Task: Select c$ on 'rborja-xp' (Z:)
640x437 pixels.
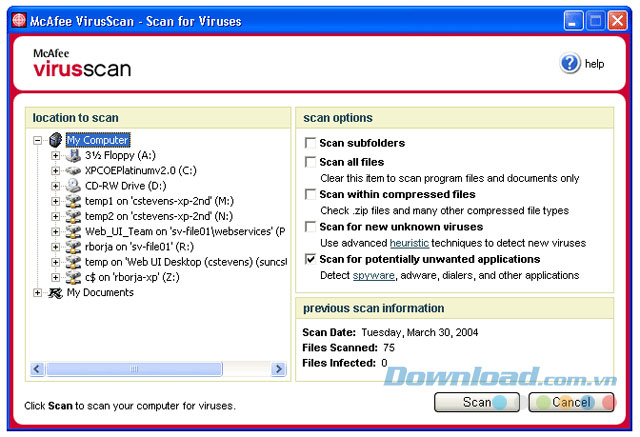Action: click(x=132, y=277)
